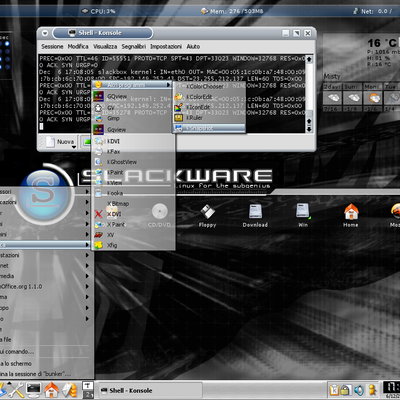Image resolution: width=400 pixels, height=400 pixels.
Task: Open the Download desktop icon
Action: click(255, 216)
